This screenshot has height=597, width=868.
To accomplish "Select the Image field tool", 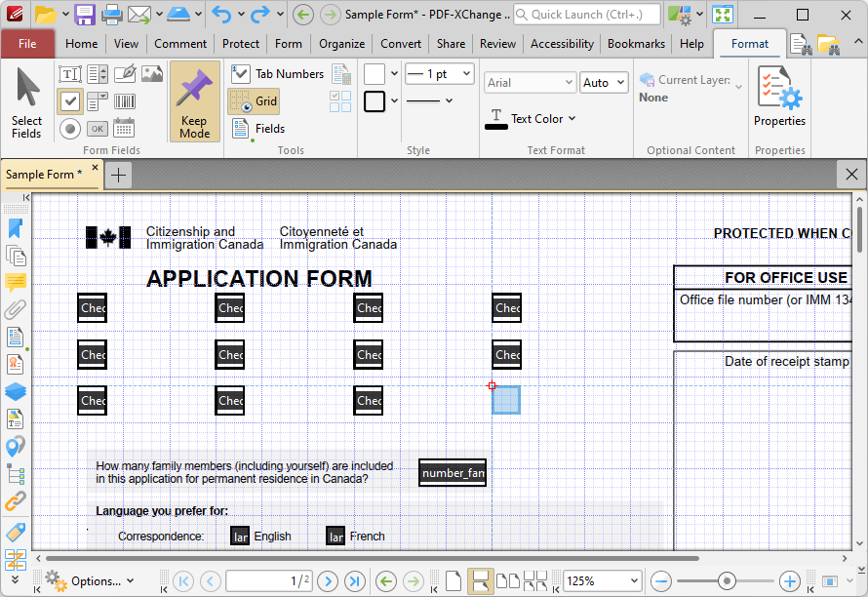I will coord(152,74).
